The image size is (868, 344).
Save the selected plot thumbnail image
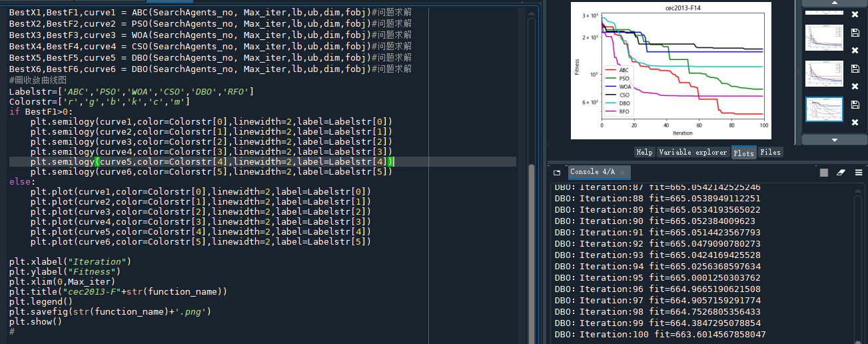click(x=855, y=105)
